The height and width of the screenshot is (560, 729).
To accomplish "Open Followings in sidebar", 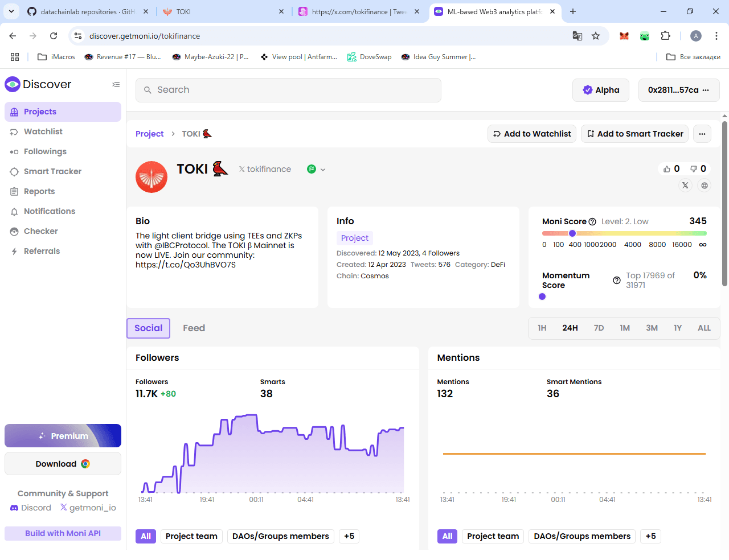I will 63,151.
